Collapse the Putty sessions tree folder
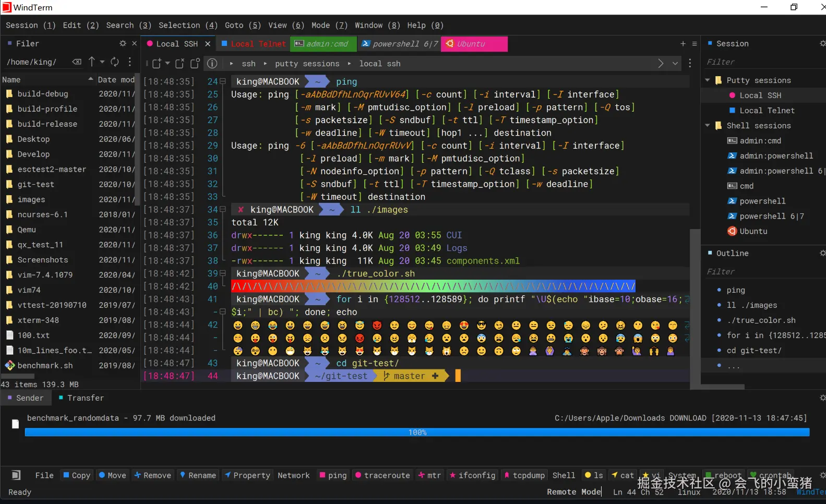The height and width of the screenshot is (504, 826). [708, 80]
